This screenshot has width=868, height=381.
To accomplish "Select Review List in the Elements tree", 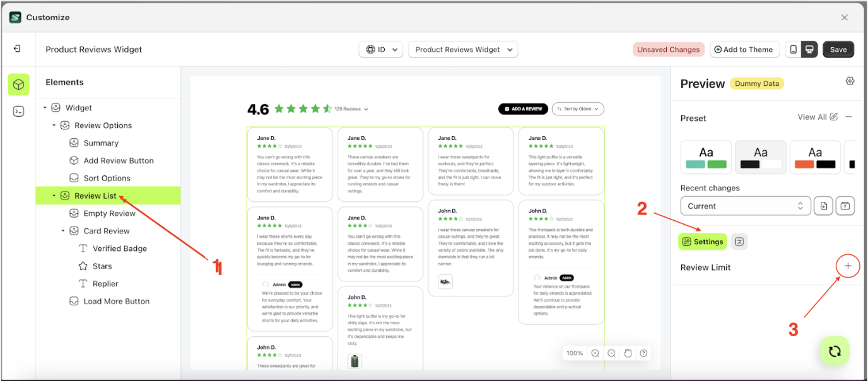I will click(x=95, y=196).
